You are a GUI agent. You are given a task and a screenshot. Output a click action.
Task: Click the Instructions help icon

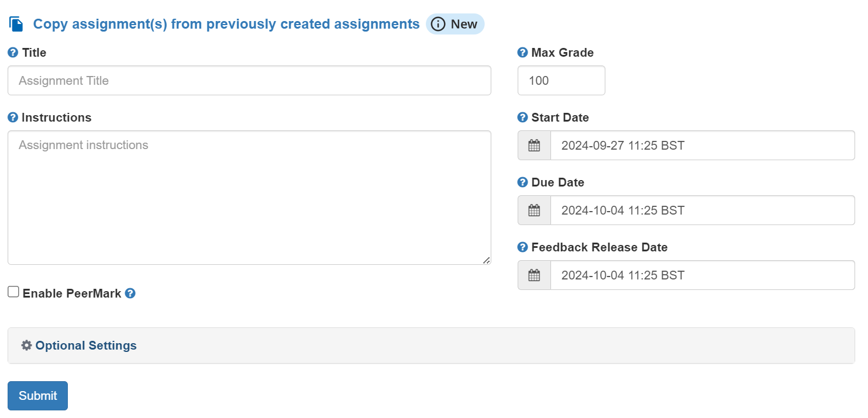[x=13, y=118]
